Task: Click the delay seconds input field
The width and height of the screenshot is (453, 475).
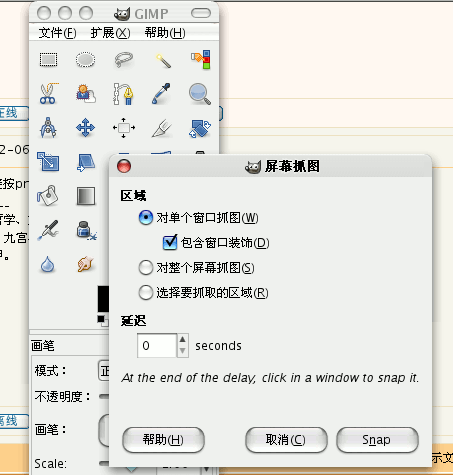Action: click(157, 345)
